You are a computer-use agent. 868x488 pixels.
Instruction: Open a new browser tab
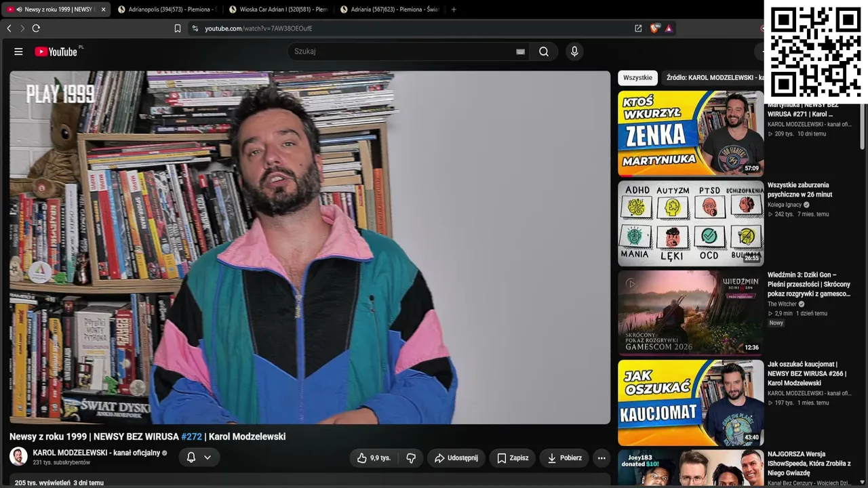click(454, 9)
